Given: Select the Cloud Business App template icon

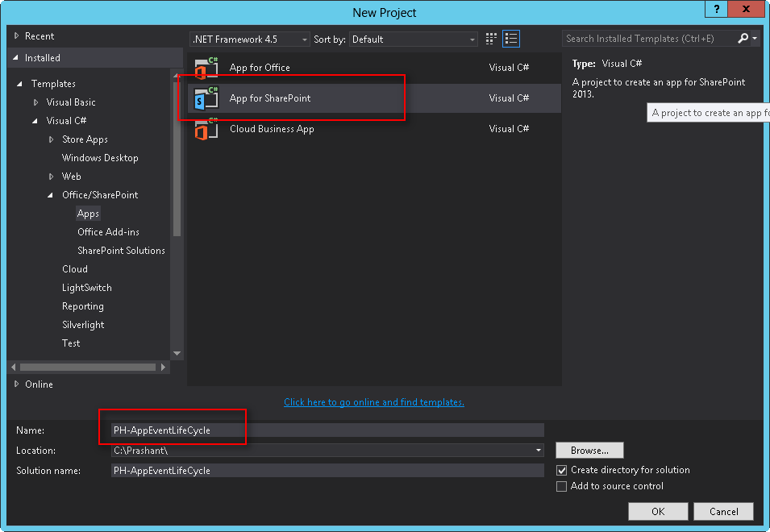Looking at the screenshot, I should click(206, 129).
